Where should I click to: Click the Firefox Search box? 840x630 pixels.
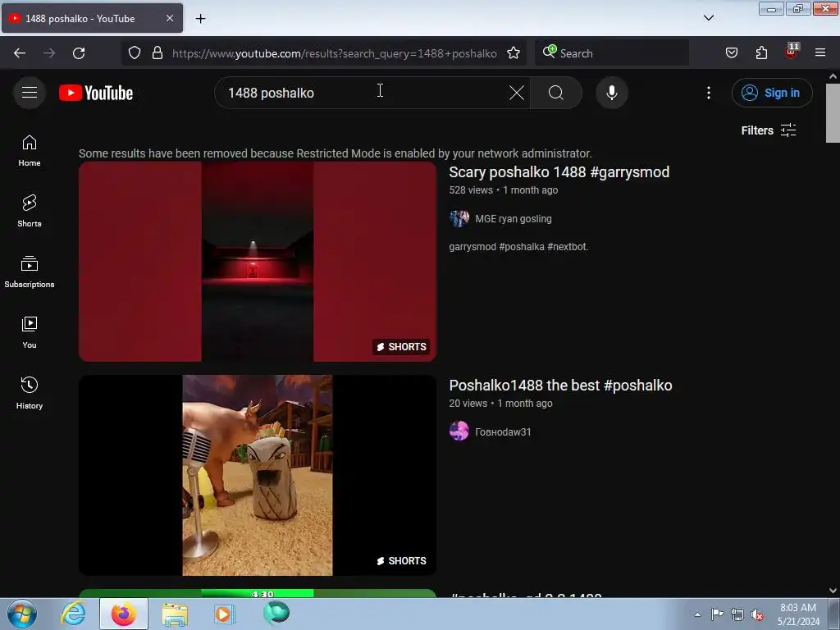point(612,53)
